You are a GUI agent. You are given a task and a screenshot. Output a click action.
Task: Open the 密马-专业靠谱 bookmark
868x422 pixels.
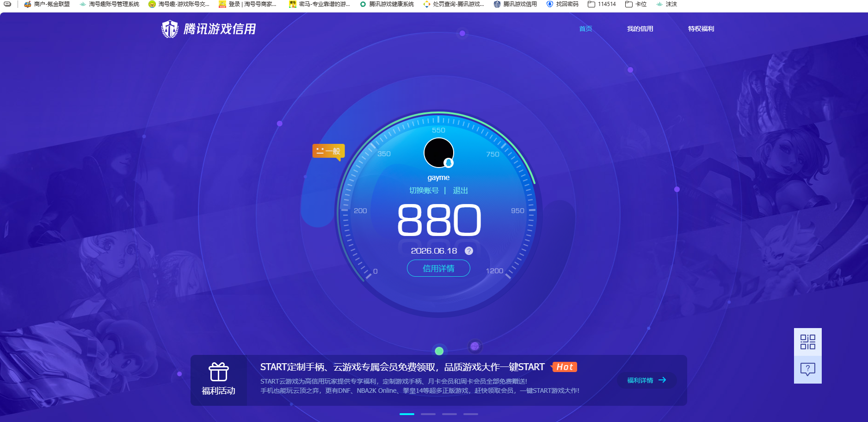click(320, 4)
